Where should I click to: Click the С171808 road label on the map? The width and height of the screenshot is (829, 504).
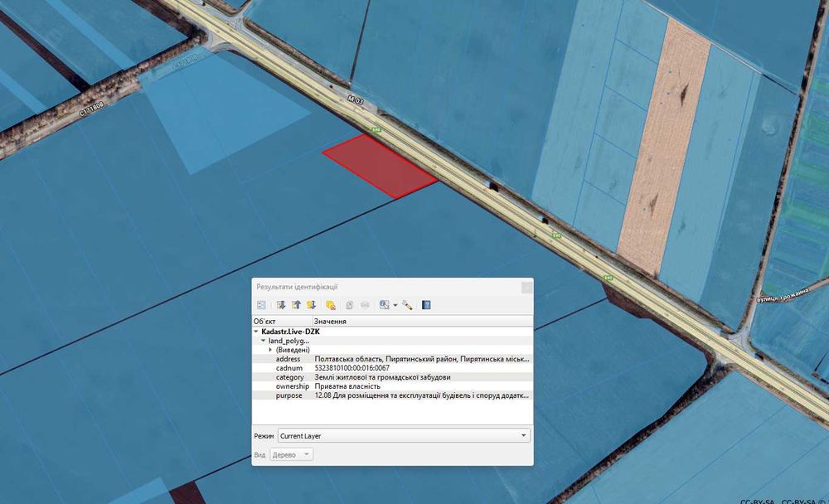tap(91, 110)
